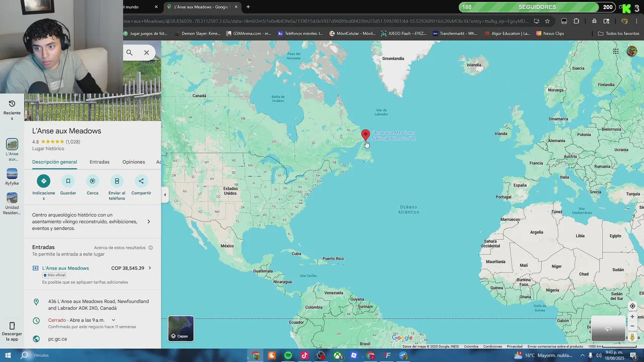Click the Guardar bookmark icon
Image resolution: width=644 pixels, height=362 pixels.
(68, 181)
